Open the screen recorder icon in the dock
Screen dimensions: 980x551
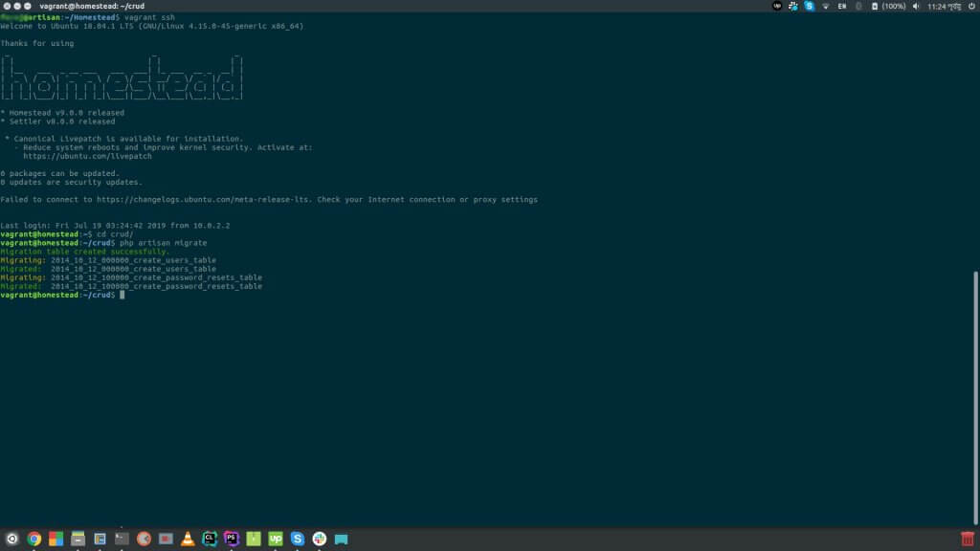[x=166, y=539]
